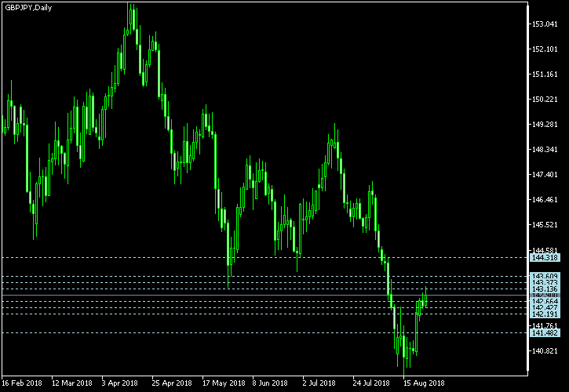569x392 pixels.
Task: Click the 147.401 price axis label
Action: 545,175
